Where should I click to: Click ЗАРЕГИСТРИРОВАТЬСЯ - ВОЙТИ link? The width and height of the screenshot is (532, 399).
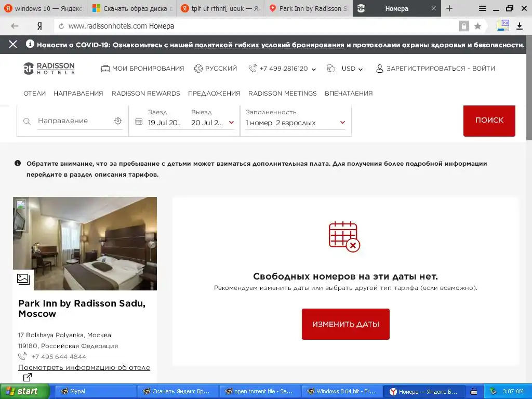point(441,69)
